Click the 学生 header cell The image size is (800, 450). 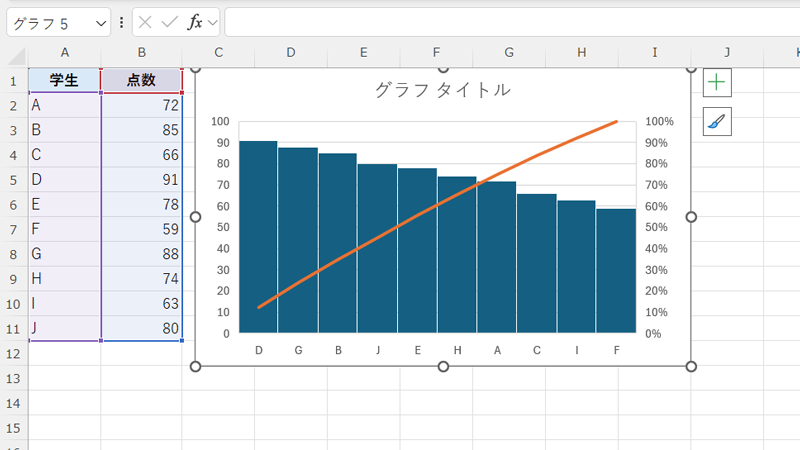(64, 81)
